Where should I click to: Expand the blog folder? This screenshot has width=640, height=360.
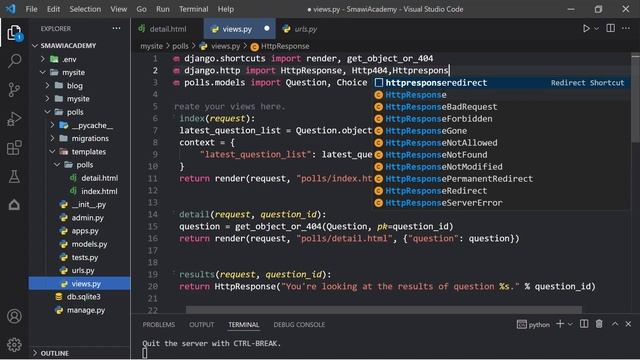[79, 86]
